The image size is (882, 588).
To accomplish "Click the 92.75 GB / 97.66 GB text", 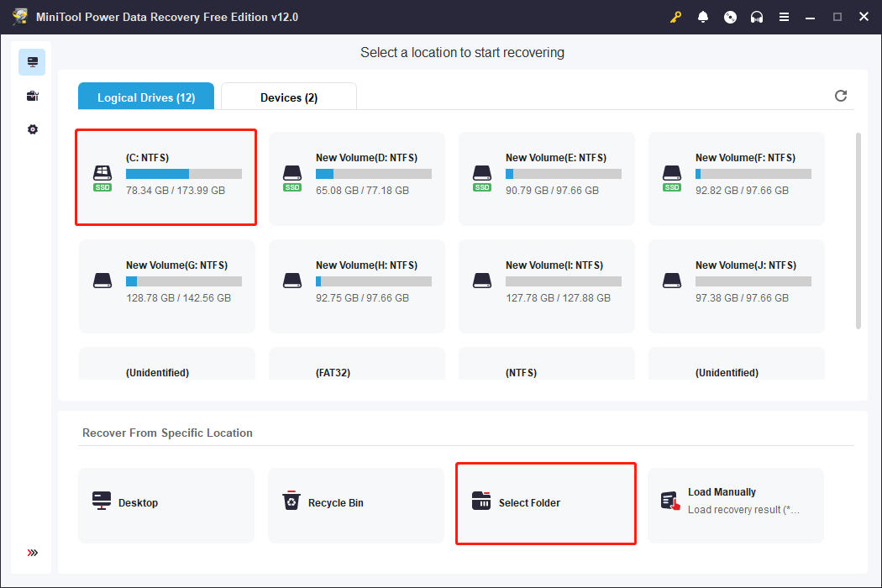I will coord(362,297).
